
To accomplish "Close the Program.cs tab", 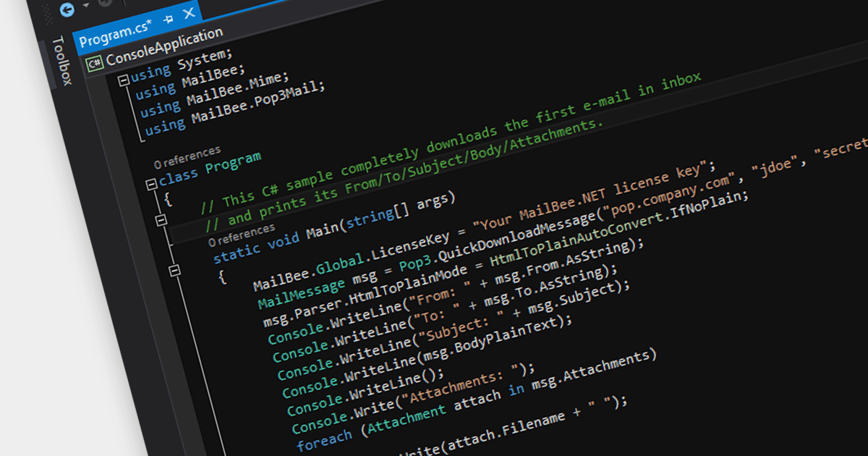I will click(x=190, y=13).
